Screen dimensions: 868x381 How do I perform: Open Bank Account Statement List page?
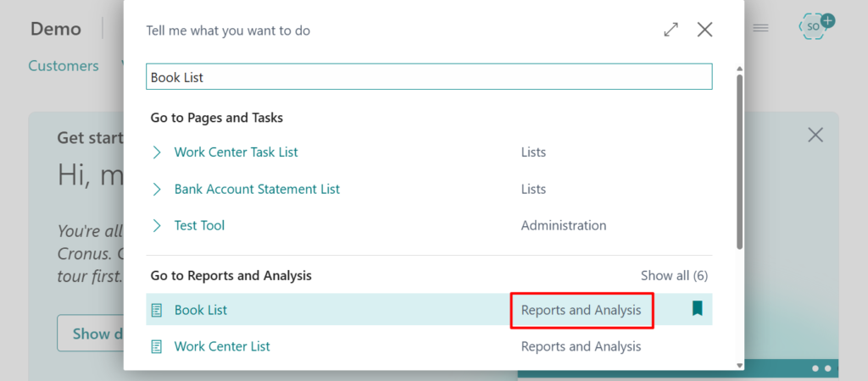click(x=257, y=190)
